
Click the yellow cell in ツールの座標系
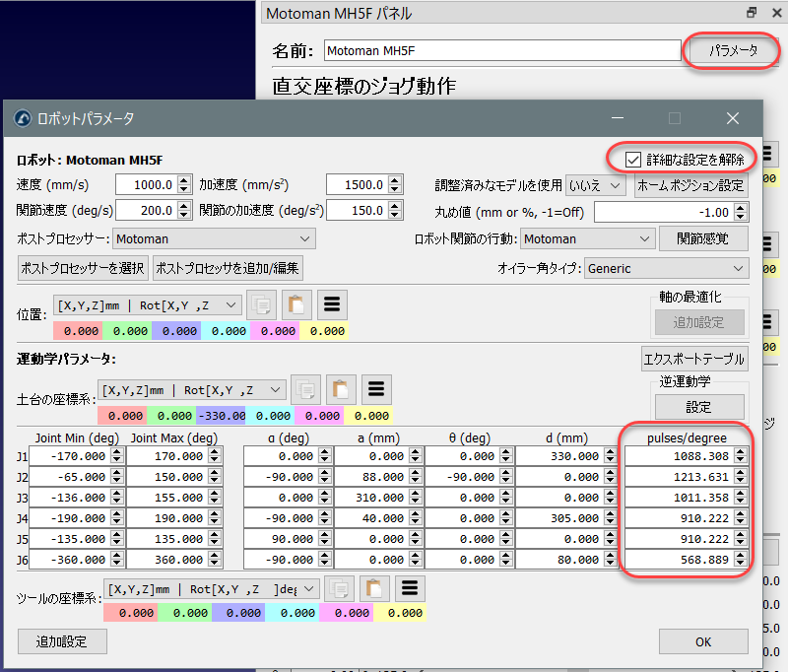400,613
